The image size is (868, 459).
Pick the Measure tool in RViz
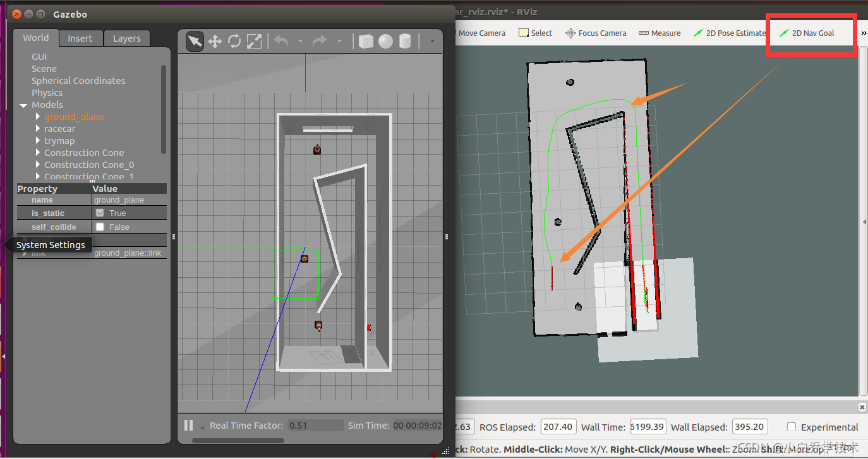tap(660, 33)
